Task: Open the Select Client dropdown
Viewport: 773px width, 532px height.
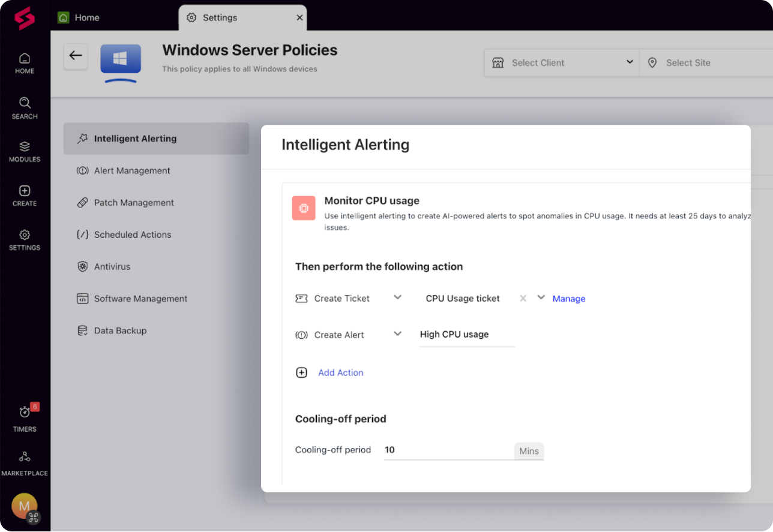Action: 561,62
